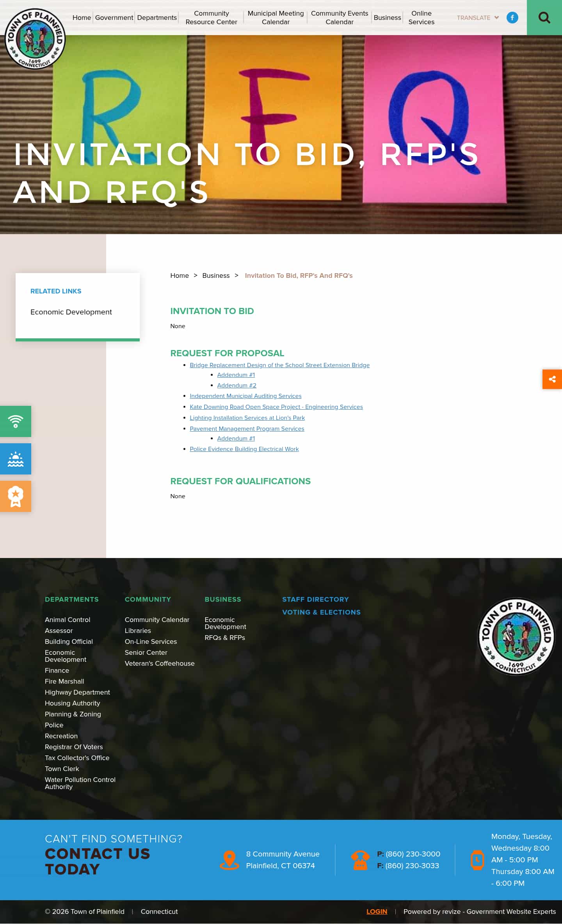
Task: Open Building Official footer link
Action: [69, 641]
